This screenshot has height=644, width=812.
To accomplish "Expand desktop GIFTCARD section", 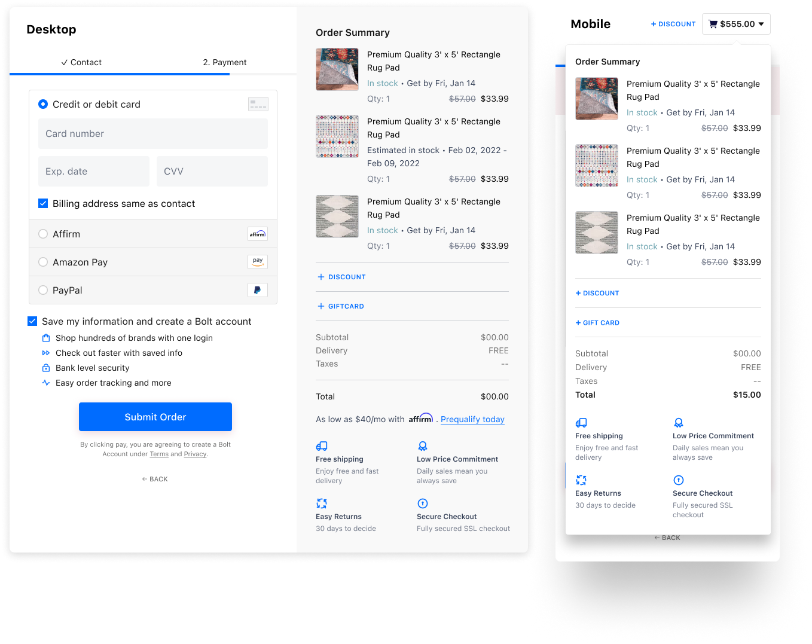I will (x=341, y=306).
